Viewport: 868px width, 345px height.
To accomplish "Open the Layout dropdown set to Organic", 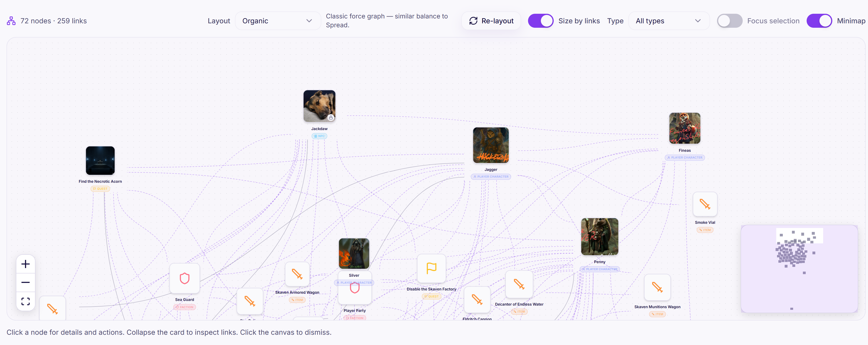I will [278, 21].
